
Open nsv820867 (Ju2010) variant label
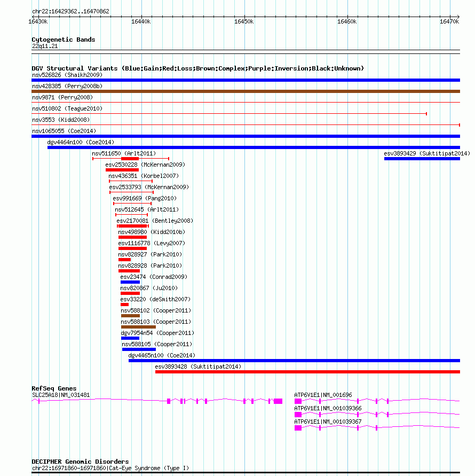pyautogui.click(x=149, y=288)
